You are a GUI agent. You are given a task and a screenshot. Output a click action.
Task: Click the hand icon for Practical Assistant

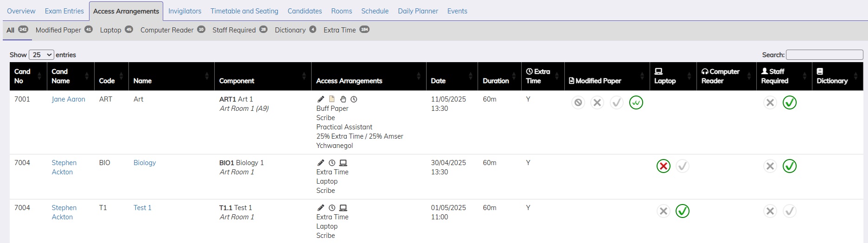pyautogui.click(x=343, y=99)
